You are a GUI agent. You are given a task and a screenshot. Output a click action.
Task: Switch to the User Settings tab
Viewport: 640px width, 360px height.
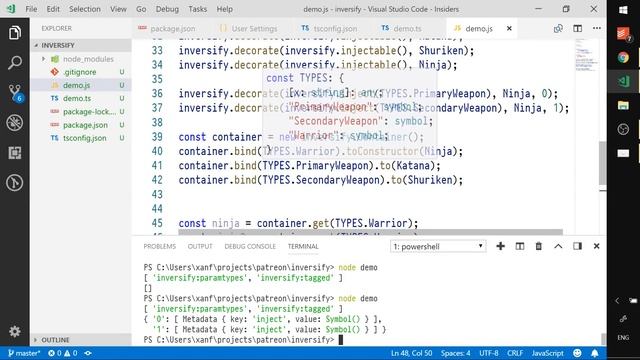[249, 29]
